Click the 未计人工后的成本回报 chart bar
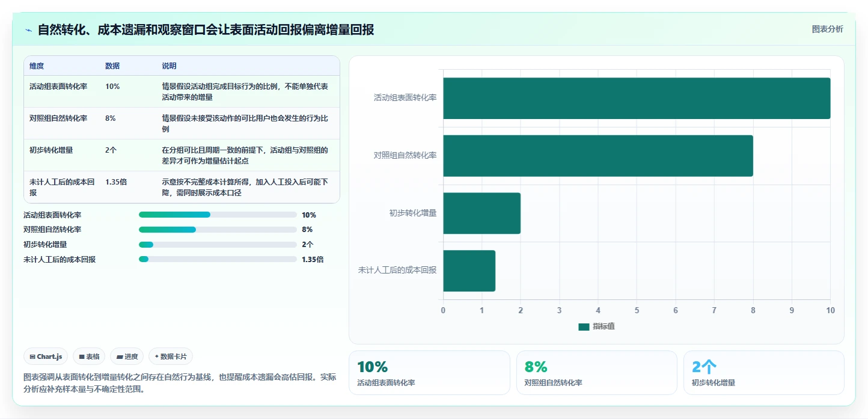The image size is (868, 419). [x=469, y=271]
